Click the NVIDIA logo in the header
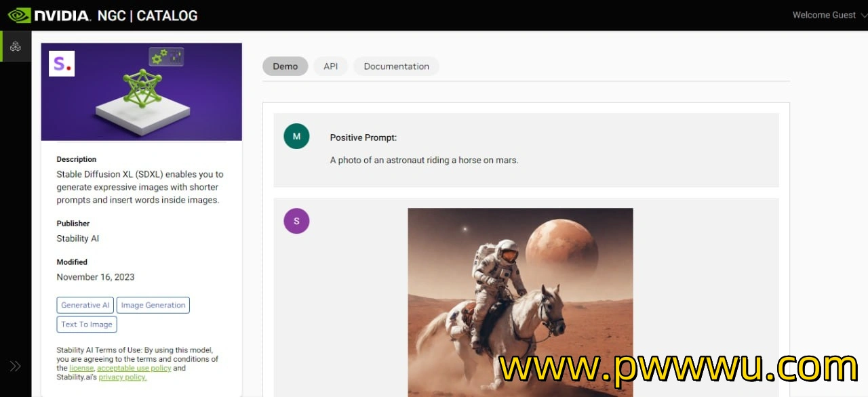868x397 pixels. point(49,15)
